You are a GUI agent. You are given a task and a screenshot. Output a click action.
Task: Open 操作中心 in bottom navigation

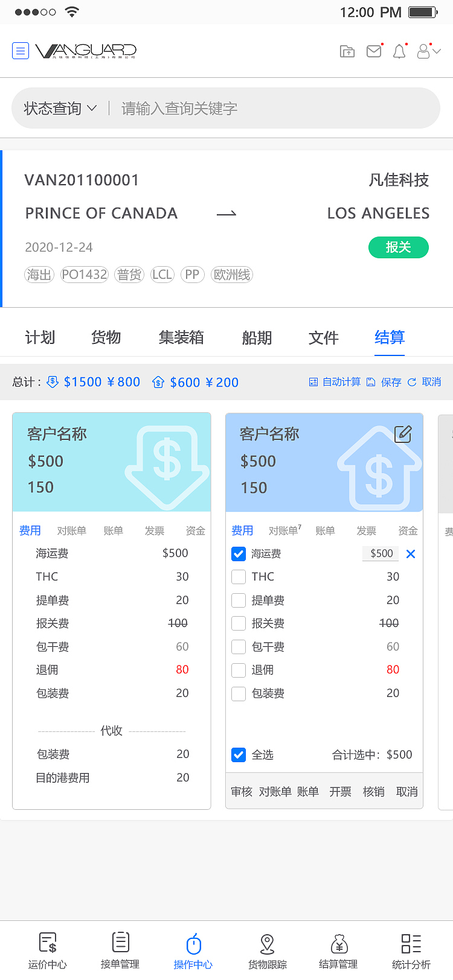click(x=193, y=951)
